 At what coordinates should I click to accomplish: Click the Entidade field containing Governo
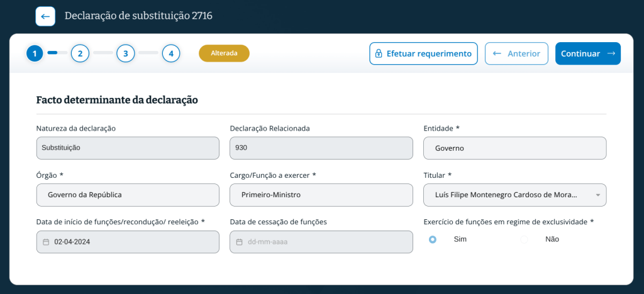514,148
